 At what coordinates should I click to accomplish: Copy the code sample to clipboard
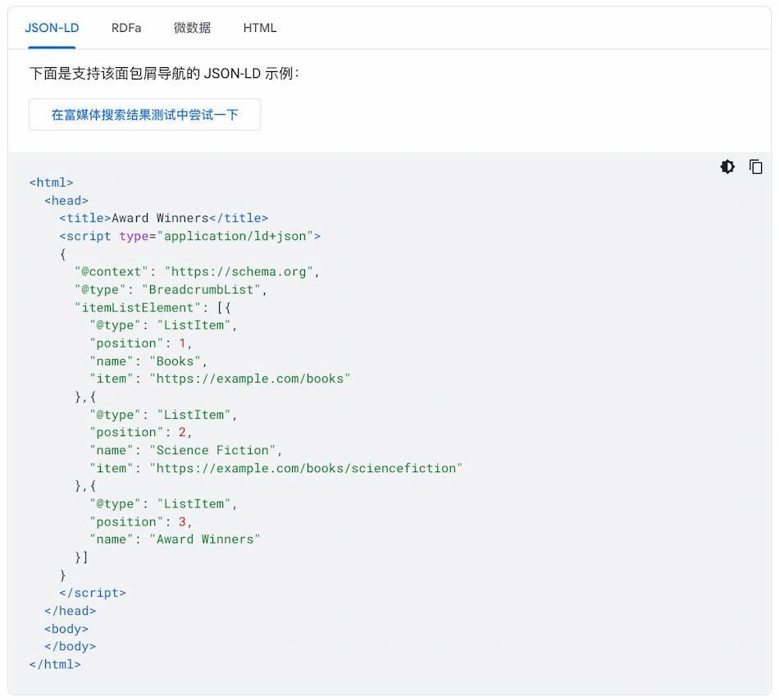756,167
